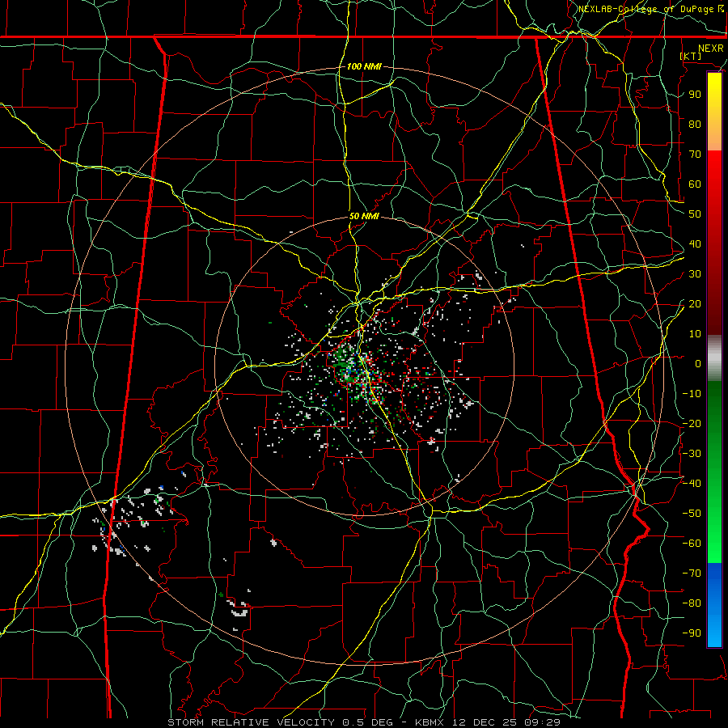Viewport: 728px width, 728px height.
Task: Click the 50 knot scale label
Action: click(x=695, y=214)
